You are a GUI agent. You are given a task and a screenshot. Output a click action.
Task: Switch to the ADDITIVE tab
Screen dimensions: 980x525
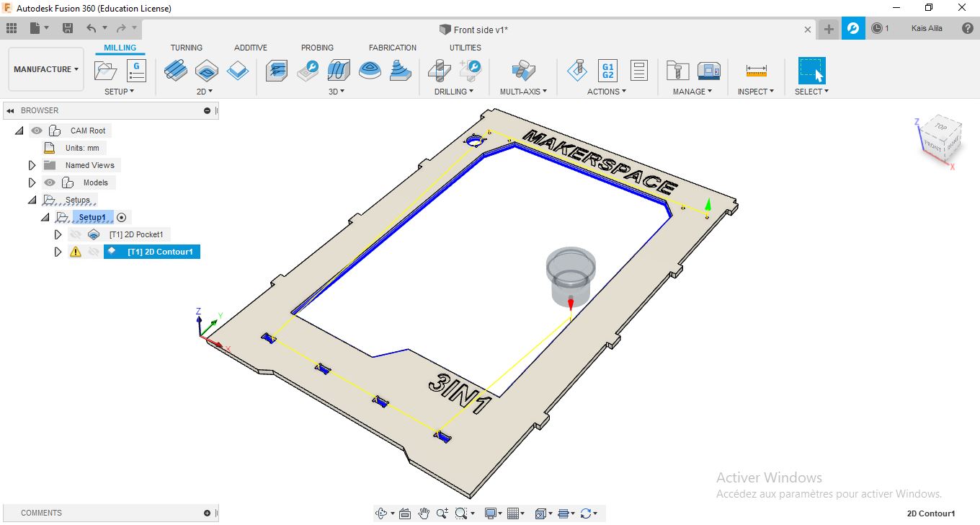pos(251,48)
